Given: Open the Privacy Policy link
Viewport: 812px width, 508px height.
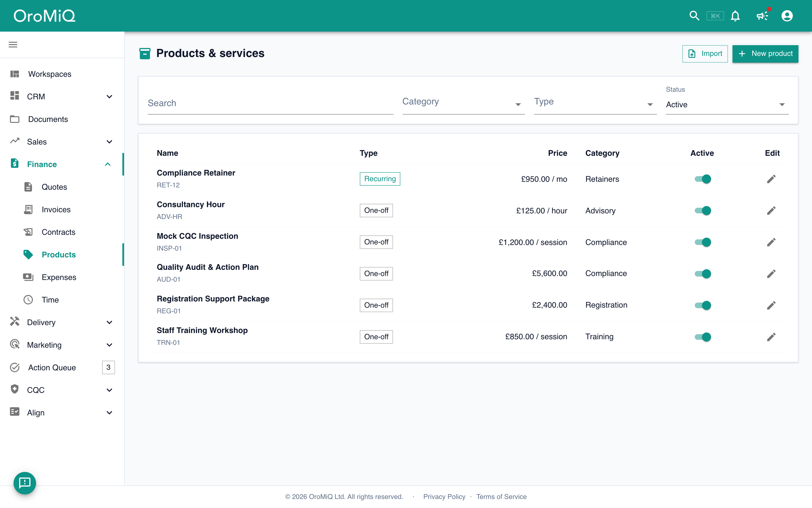Looking at the screenshot, I should (444, 497).
